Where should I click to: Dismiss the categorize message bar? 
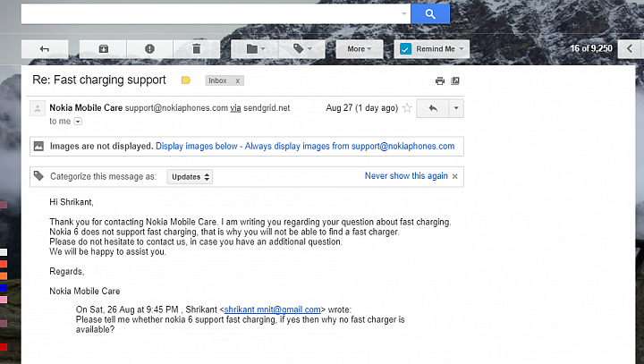click(x=455, y=177)
